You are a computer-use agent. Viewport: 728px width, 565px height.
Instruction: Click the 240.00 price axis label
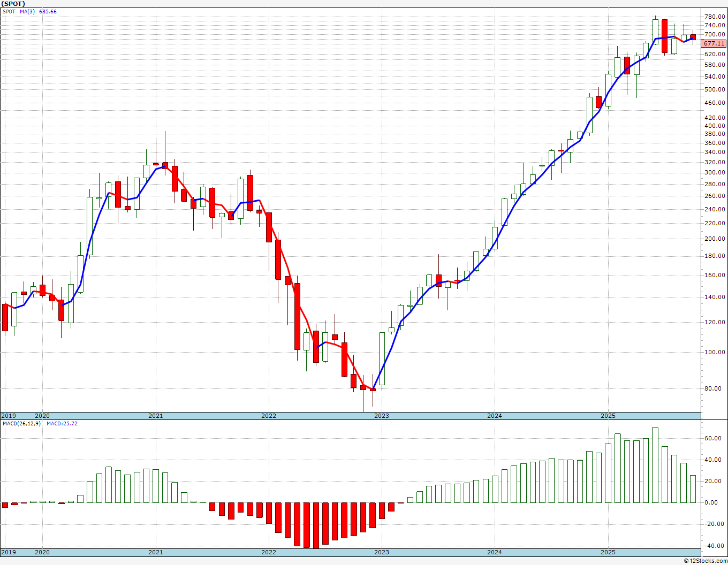tap(715, 209)
